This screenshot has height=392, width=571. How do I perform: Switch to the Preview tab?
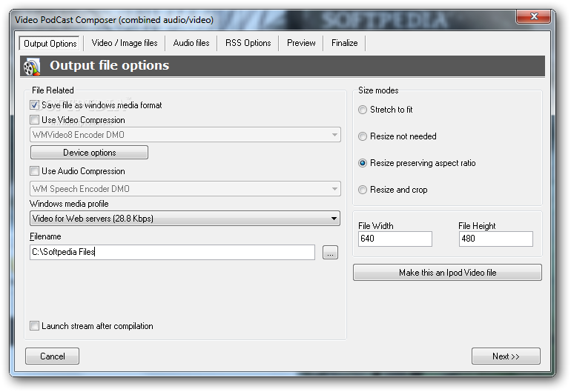point(301,43)
